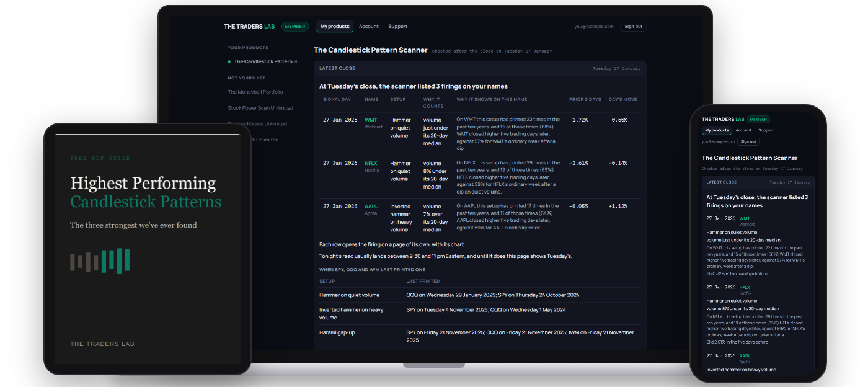Click "-1.72%" in the laptop WMT row

click(578, 120)
